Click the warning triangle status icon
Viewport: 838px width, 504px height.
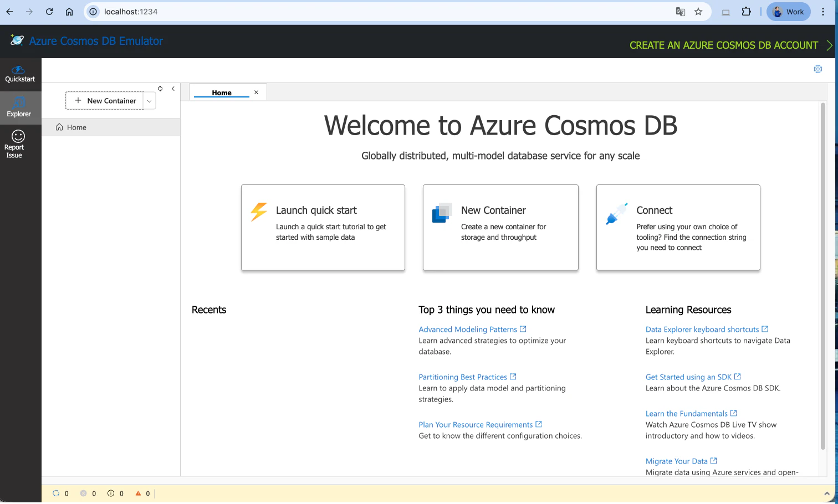click(x=139, y=493)
